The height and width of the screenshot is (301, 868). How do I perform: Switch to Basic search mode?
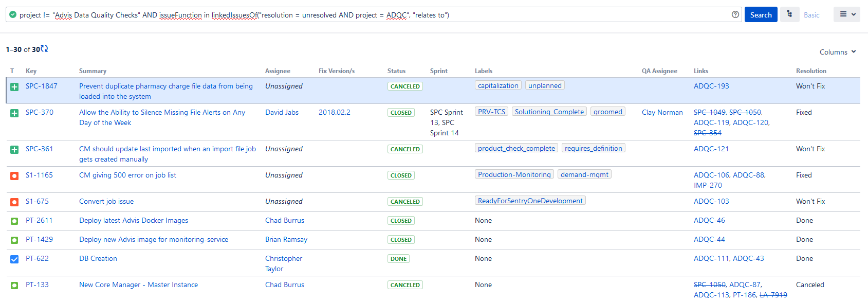(x=811, y=15)
